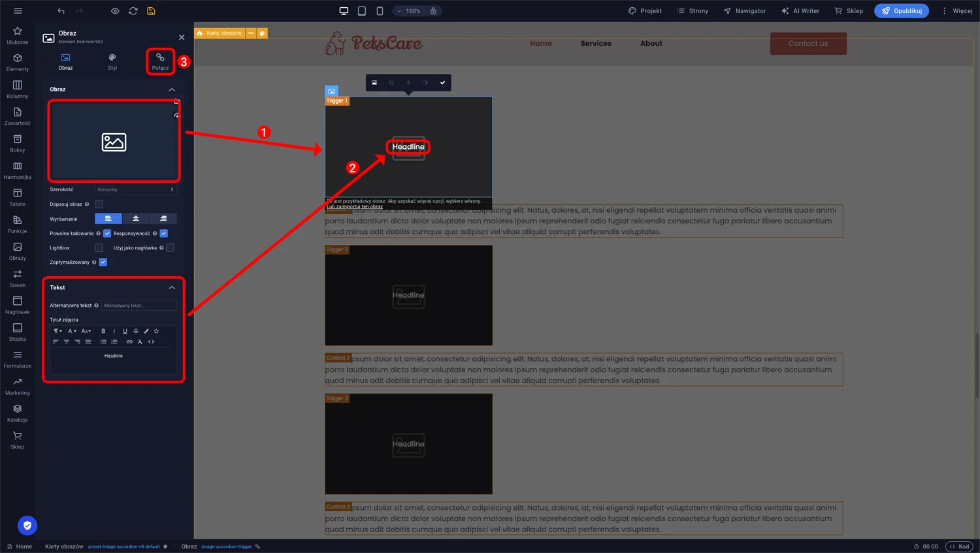Click the bold button in text editor

103,331
